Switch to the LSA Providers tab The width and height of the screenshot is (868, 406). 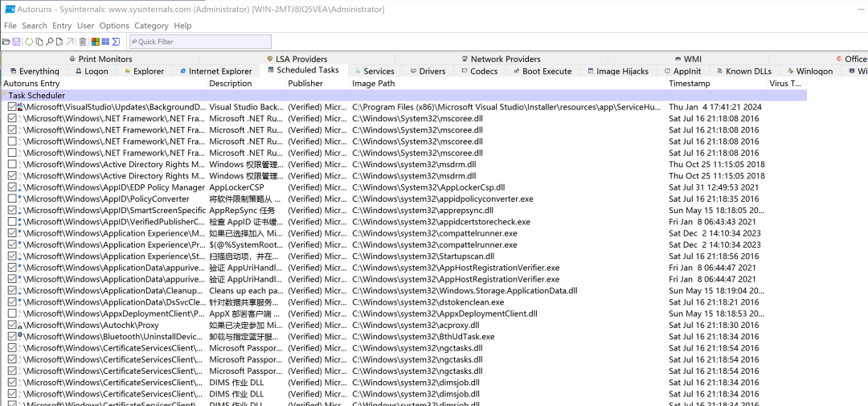(x=297, y=59)
